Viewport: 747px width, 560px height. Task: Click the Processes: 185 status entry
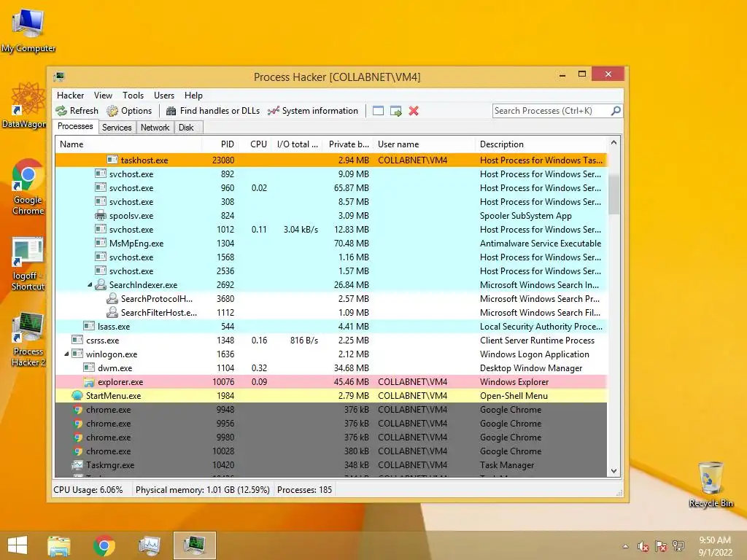(x=304, y=489)
